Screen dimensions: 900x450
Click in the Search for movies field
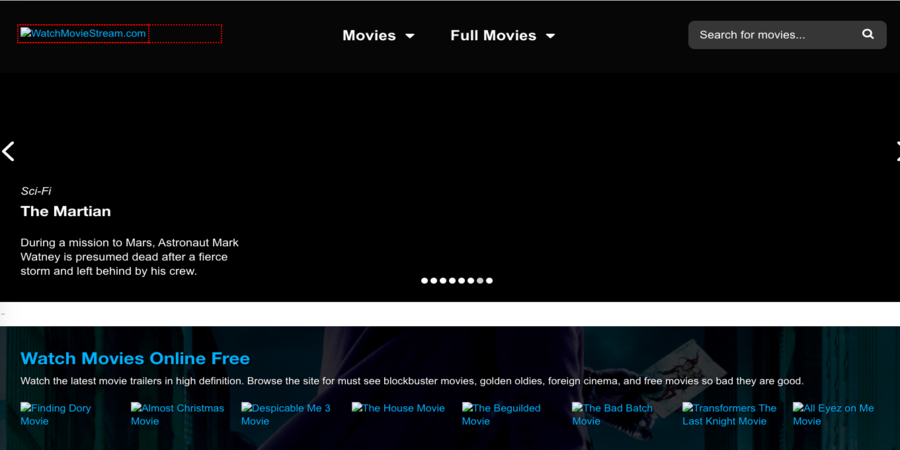pyautogui.click(x=770, y=35)
